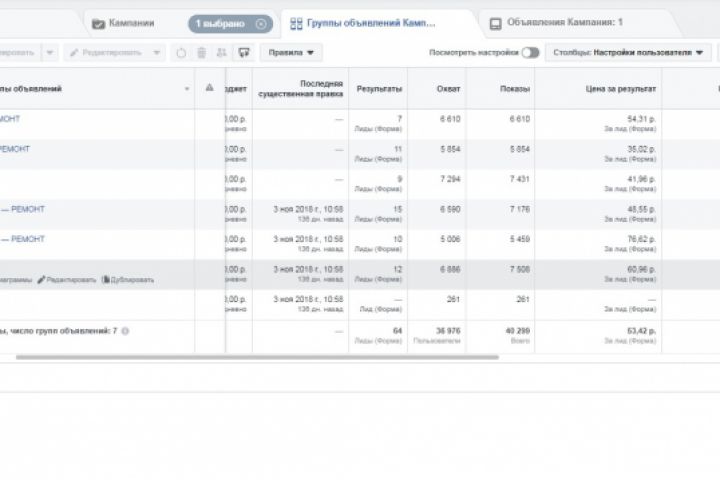Click the price value '35,02 р.'
This screenshot has height=480, width=720.
pos(641,149)
